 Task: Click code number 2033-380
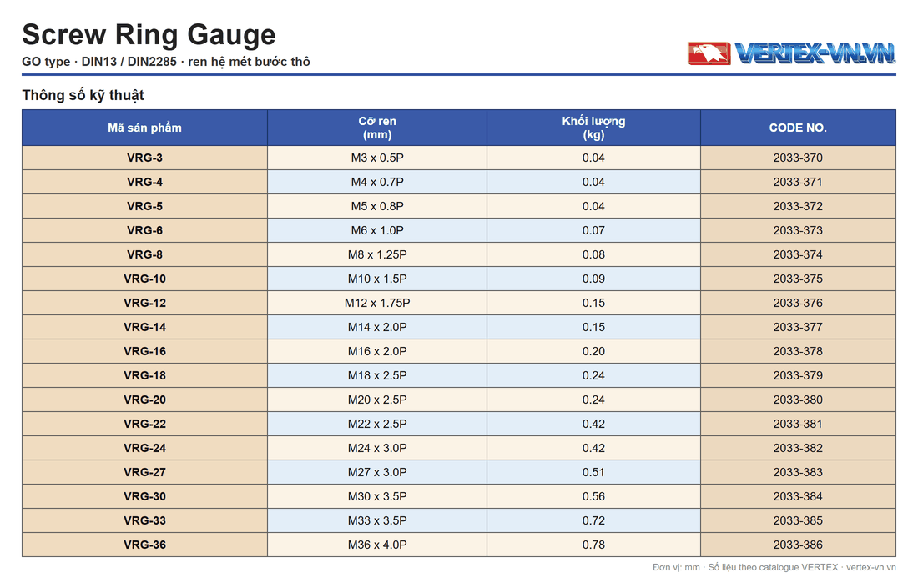click(x=798, y=400)
